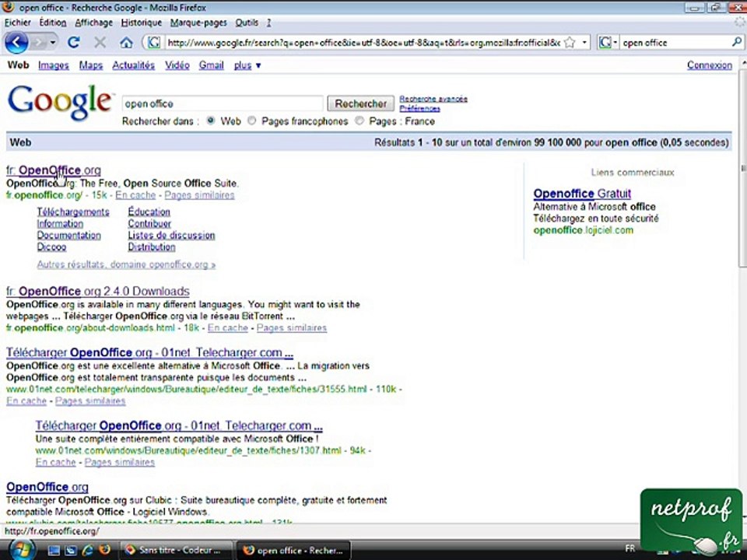Select the Pages : France radio button
747x560 pixels.
(x=359, y=121)
